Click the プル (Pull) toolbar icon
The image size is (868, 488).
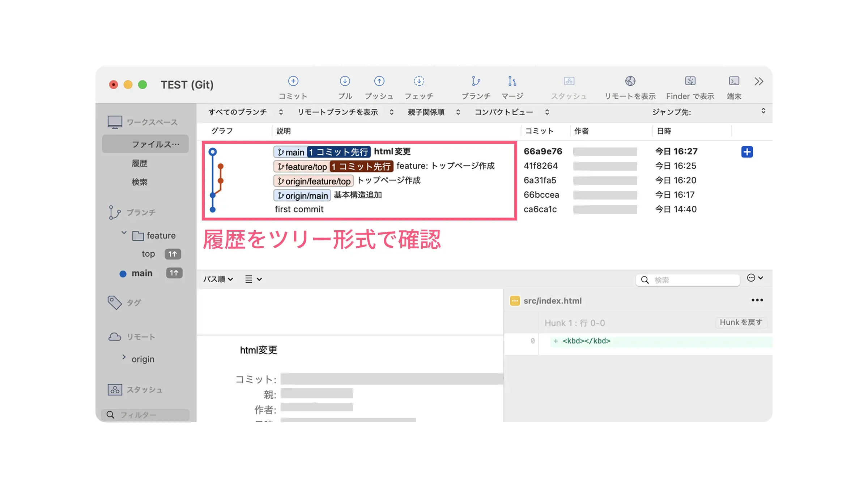(x=345, y=81)
